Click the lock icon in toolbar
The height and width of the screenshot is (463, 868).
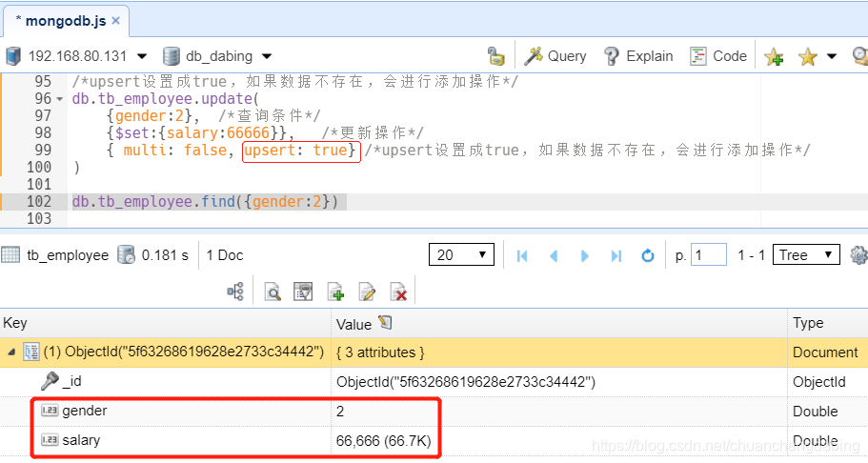496,56
